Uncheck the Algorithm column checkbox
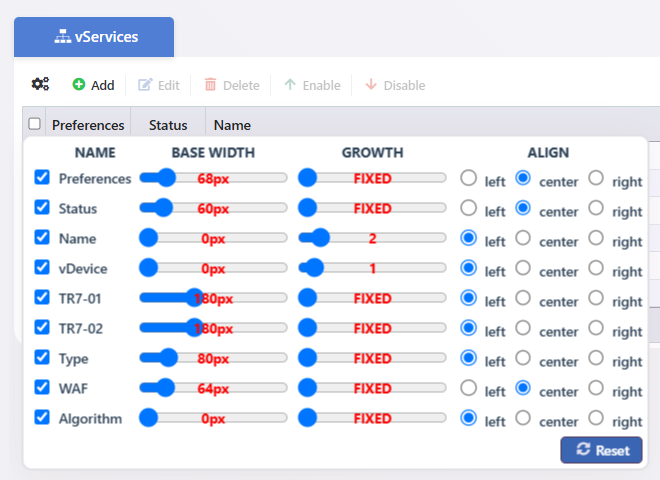Image resolution: width=660 pixels, height=480 pixels. click(x=42, y=417)
